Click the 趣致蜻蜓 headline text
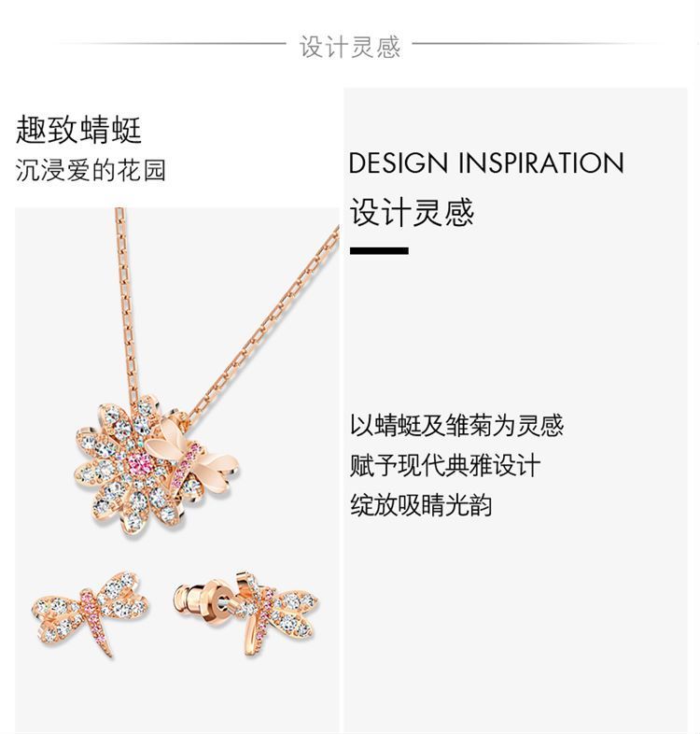 point(78,130)
